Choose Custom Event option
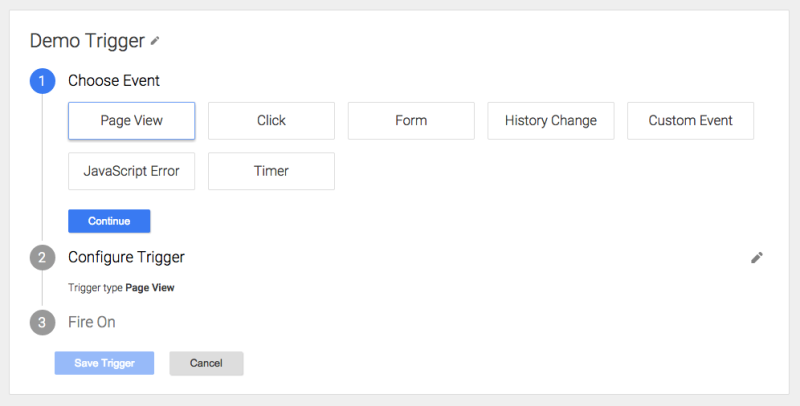The height and width of the screenshot is (406, 800). tap(690, 121)
